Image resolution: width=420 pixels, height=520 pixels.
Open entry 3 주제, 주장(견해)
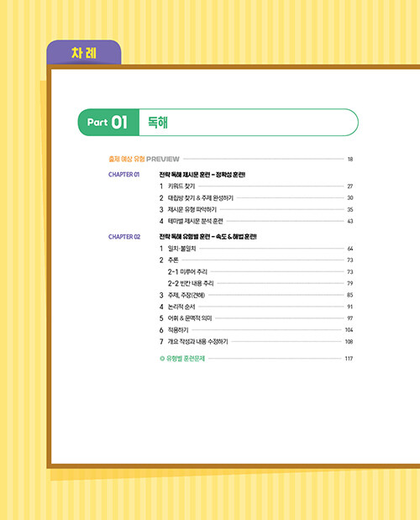point(256,295)
